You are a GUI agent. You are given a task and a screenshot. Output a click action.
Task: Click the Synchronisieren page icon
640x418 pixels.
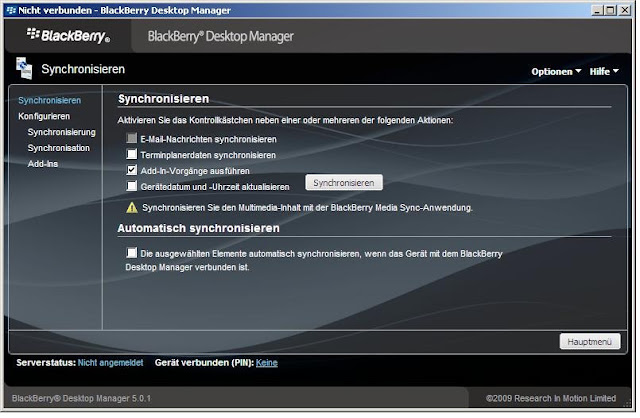(24, 69)
